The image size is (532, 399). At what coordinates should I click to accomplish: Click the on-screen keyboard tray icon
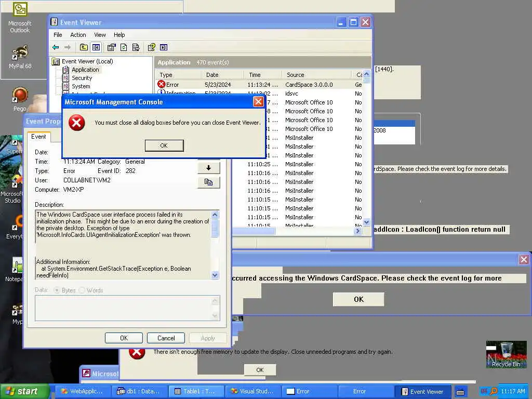click(460, 392)
